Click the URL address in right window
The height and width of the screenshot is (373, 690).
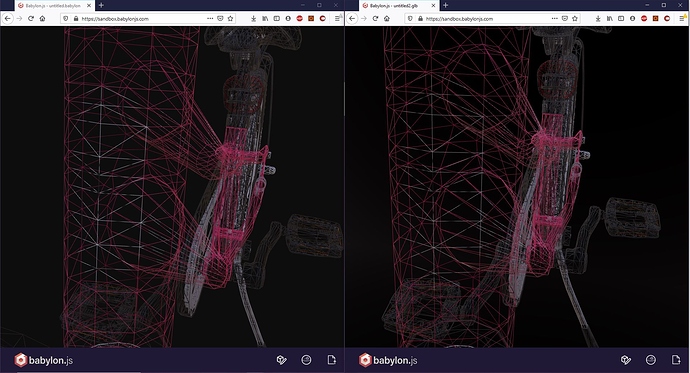pyautogui.click(x=460, y=19)
